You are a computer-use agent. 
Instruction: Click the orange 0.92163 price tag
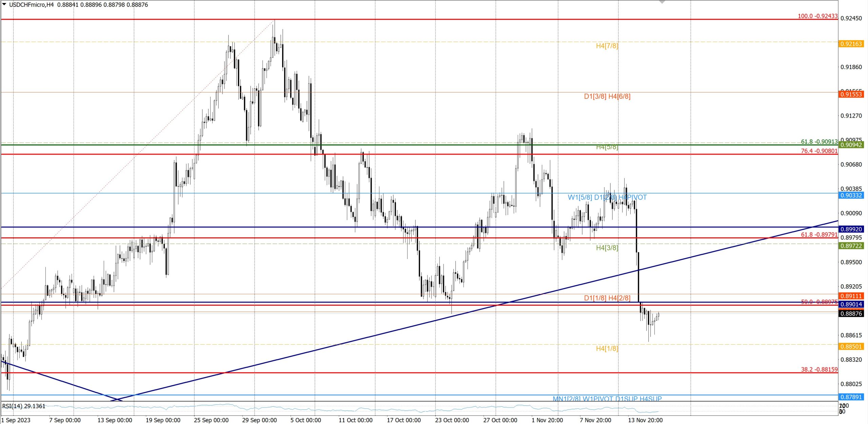click(851, 44)
